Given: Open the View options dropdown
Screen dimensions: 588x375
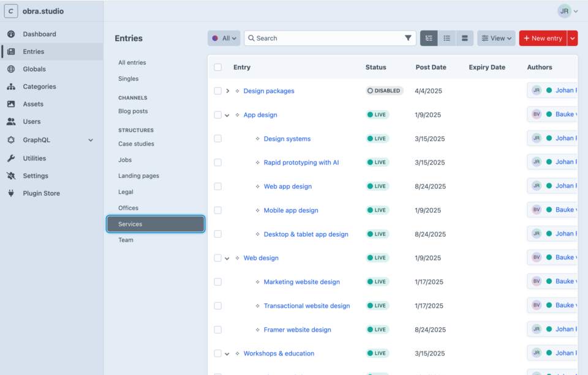Looking at the screenshot, I should [x=496, y=39].
